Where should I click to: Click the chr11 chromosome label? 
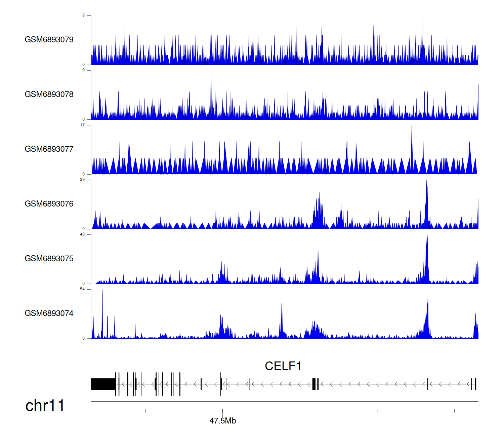coord(45,406)
